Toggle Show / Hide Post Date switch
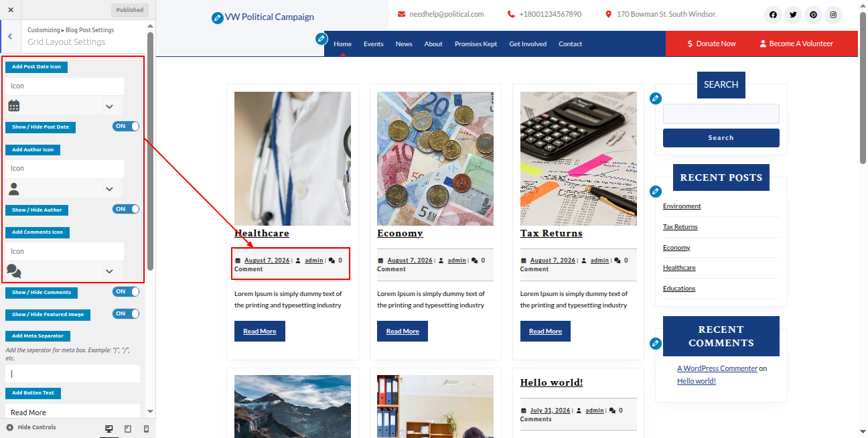The width and height of the screenshot is (868, 438). tap(126, 126)
